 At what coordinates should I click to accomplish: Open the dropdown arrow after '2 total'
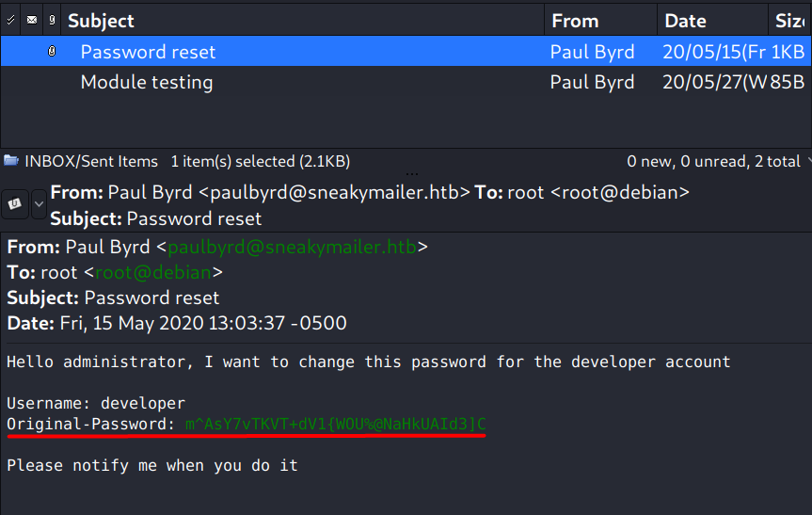[806, 162]
